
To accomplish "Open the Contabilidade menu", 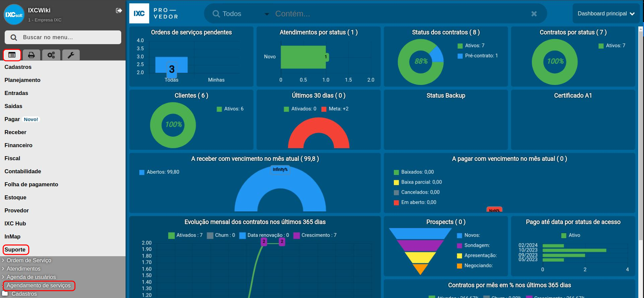I will click(23, 171).
